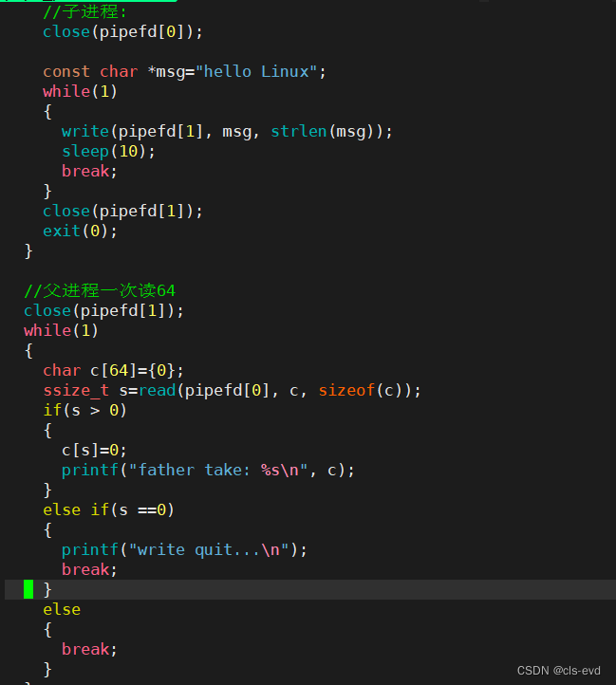Click 'exit(0);' line
This screenshot has height=685, width=616.
coord(80,231)
